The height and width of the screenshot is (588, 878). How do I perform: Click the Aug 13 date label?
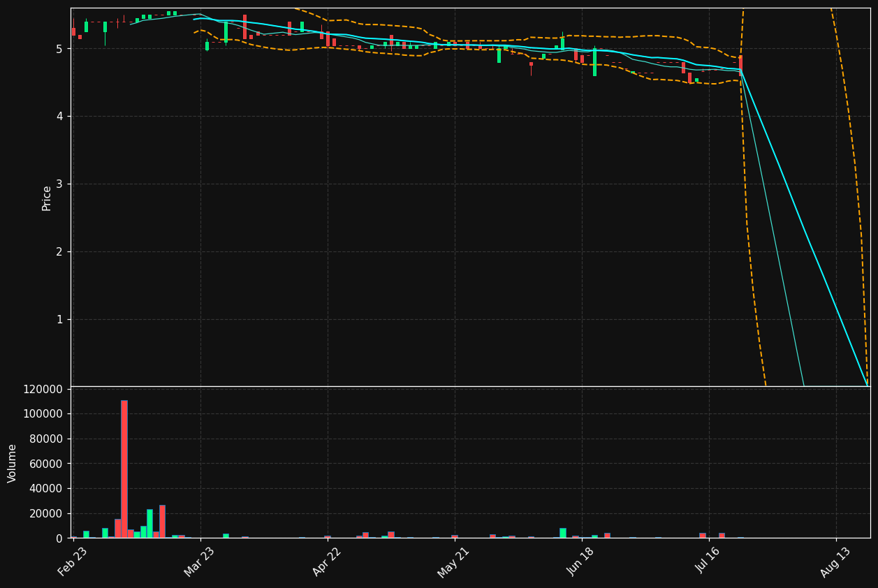tap(835, 561)
